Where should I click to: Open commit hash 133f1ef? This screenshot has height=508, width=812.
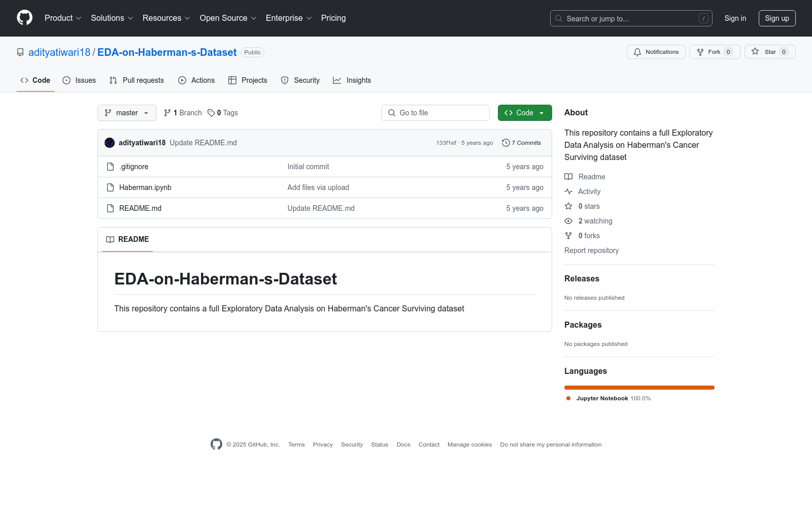[446, 143]
